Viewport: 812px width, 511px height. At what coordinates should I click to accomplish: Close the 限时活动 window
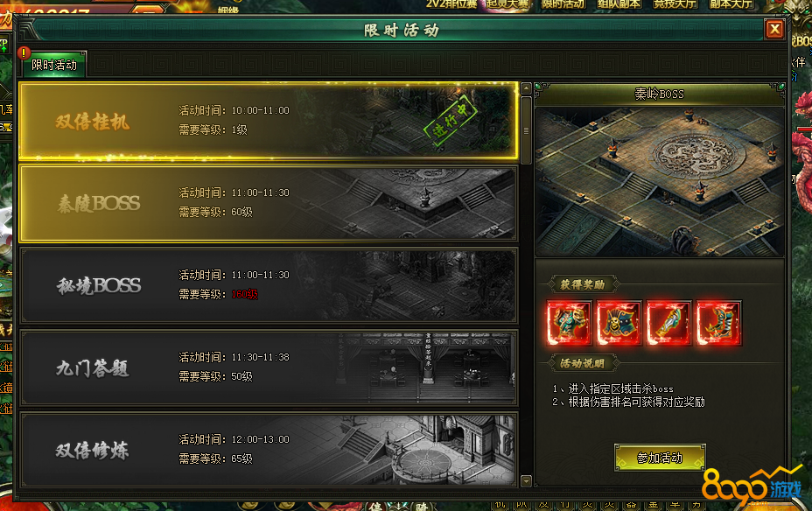point(774,30)
